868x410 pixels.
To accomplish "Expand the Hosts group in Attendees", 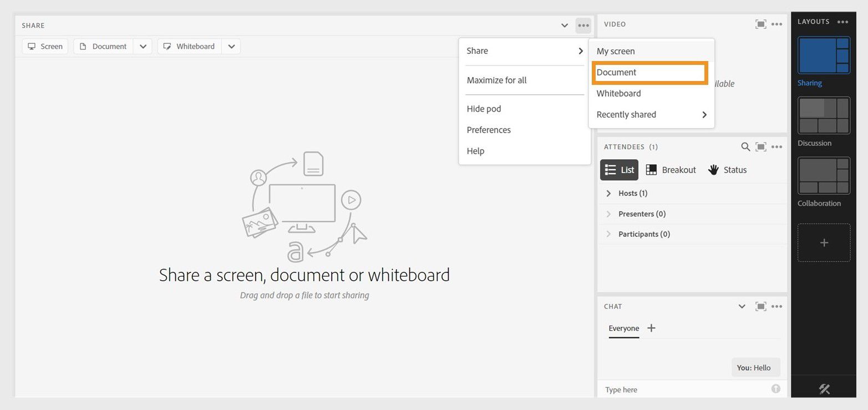I will [x=608, y=193].
